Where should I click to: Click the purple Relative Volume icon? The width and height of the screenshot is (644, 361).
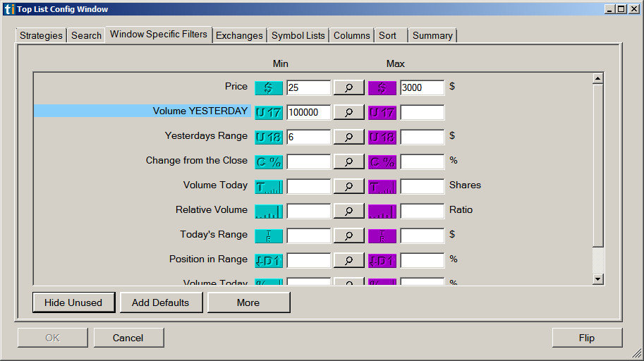tap(382, 211)
